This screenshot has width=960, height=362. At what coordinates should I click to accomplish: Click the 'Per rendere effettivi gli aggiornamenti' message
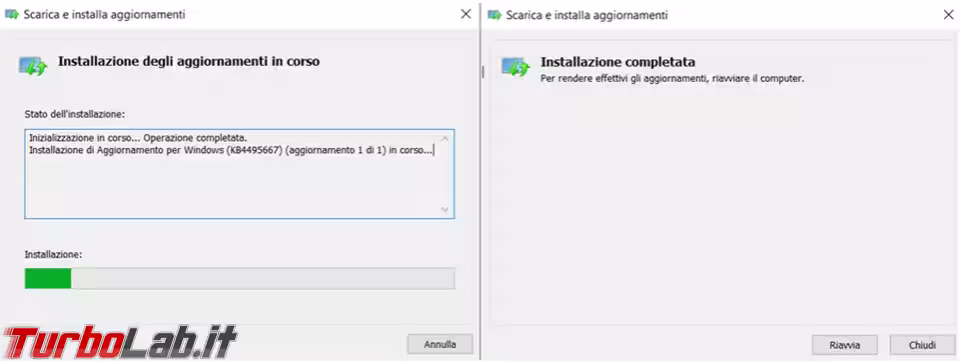pyautogui.click(x=672, y=79)
